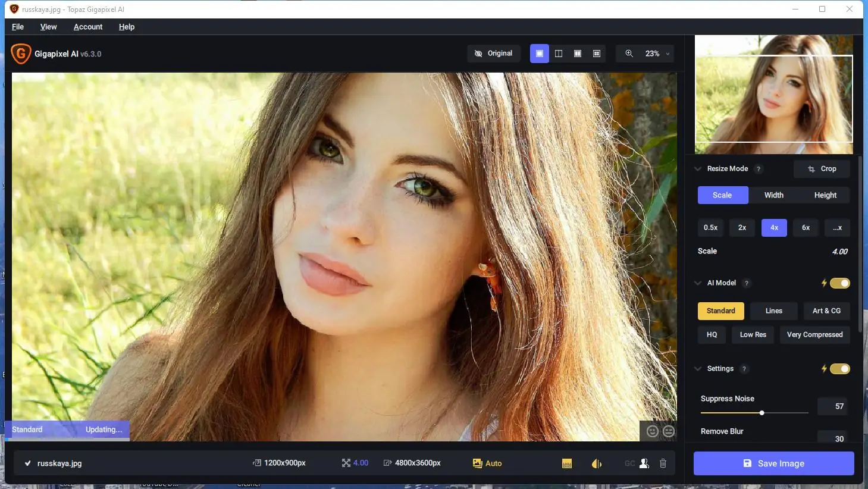Click the Gigapixel AI logo icon
The height and width of the screenshot is (489, 868).
point(21,54)
